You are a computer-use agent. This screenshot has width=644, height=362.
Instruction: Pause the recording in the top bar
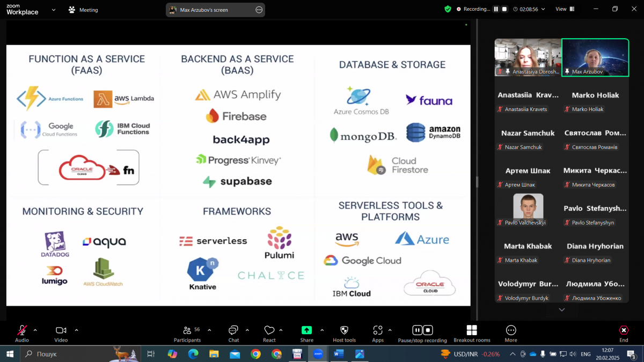point(496,9)
